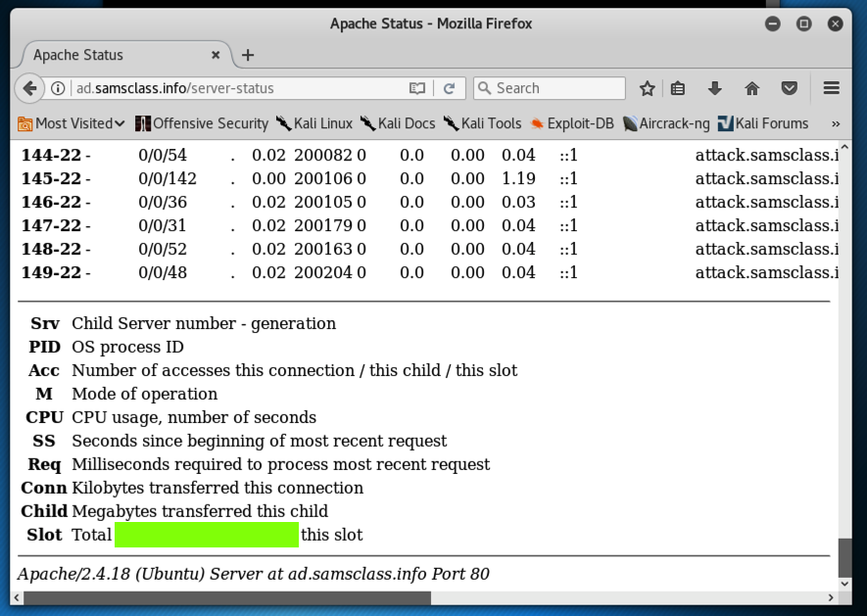Click the Back navigation arrow button
This screenshot has width=867, height=616.
point(29,88)
